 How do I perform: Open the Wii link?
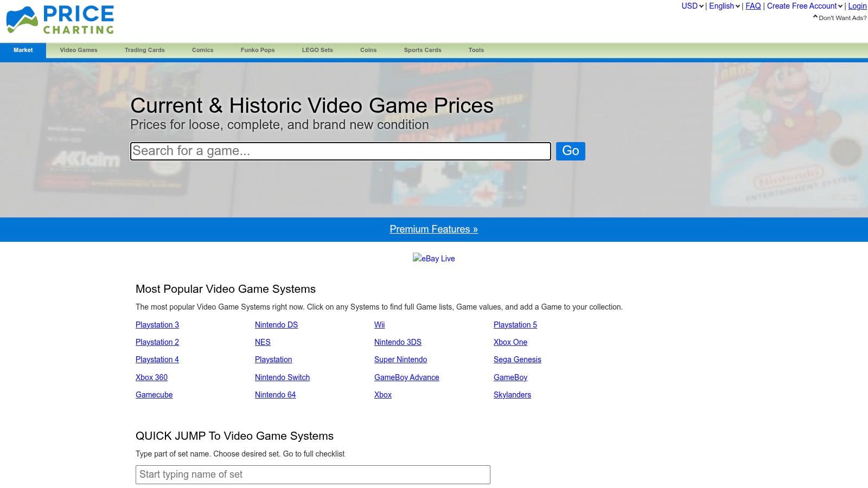[379, 325]
